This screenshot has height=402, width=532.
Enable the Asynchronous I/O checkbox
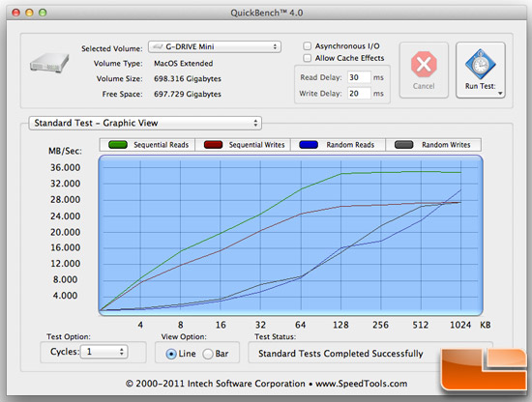coord(307,45)
